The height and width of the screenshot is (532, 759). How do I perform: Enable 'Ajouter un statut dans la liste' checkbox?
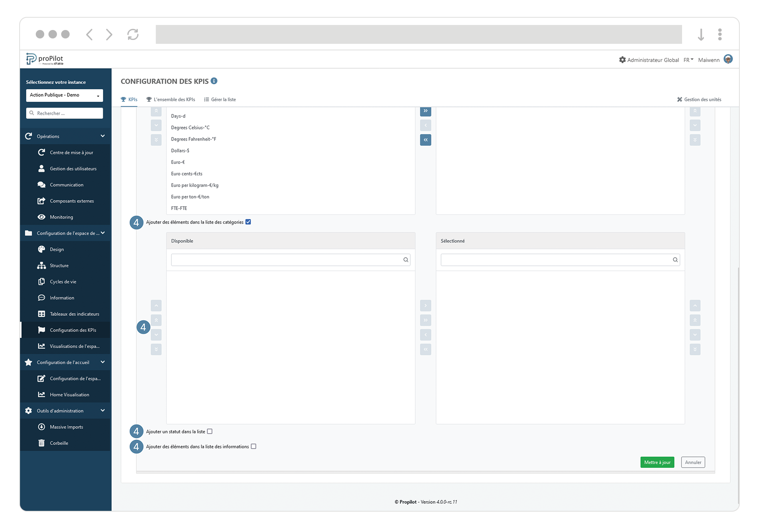pyautogui.click(x=210, y=431)
